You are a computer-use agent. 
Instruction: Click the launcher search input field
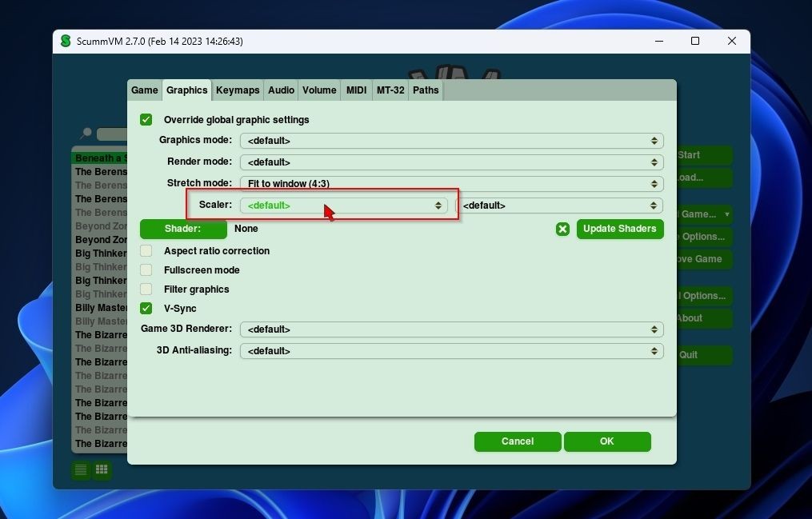[112, 134]
